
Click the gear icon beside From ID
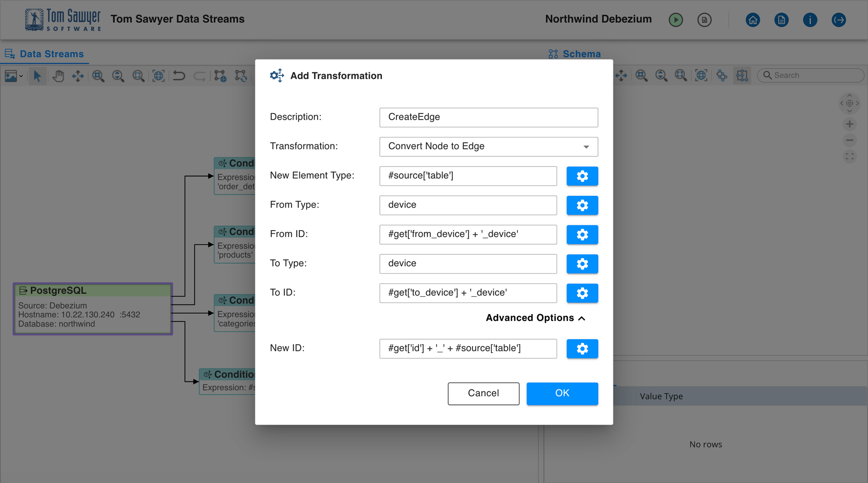coord(582,235)
